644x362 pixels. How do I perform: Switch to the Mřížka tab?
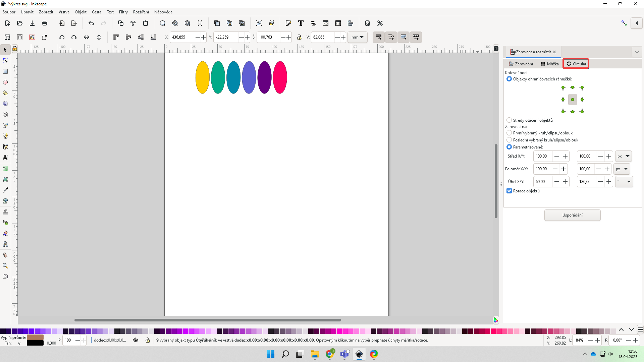(549, 64)
